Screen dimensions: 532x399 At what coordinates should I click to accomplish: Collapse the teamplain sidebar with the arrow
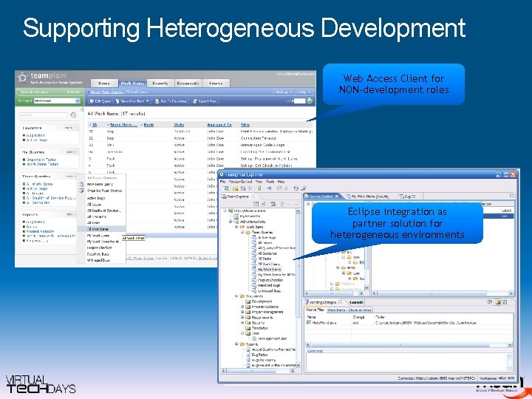click(82, 109)
